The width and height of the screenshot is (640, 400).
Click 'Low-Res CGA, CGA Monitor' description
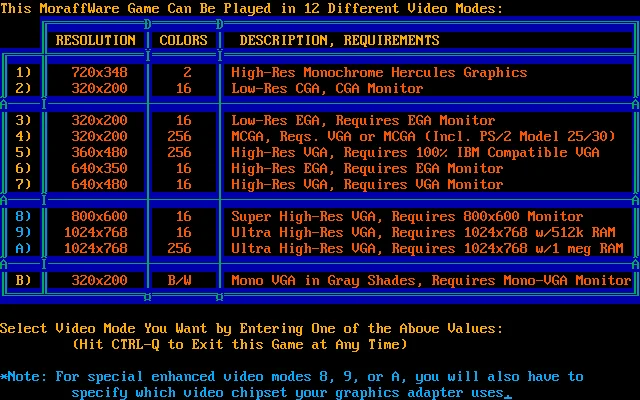[327, 88]
